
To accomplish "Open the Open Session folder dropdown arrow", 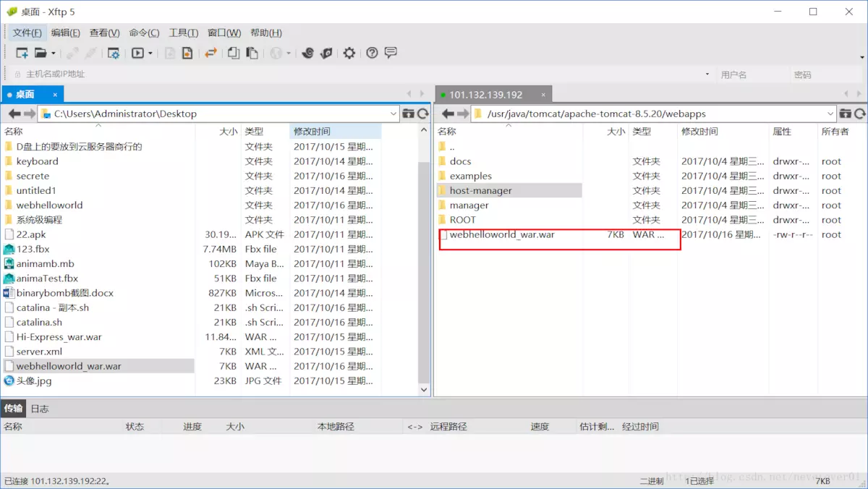I will pyautogui.click(x=54, y=54).
